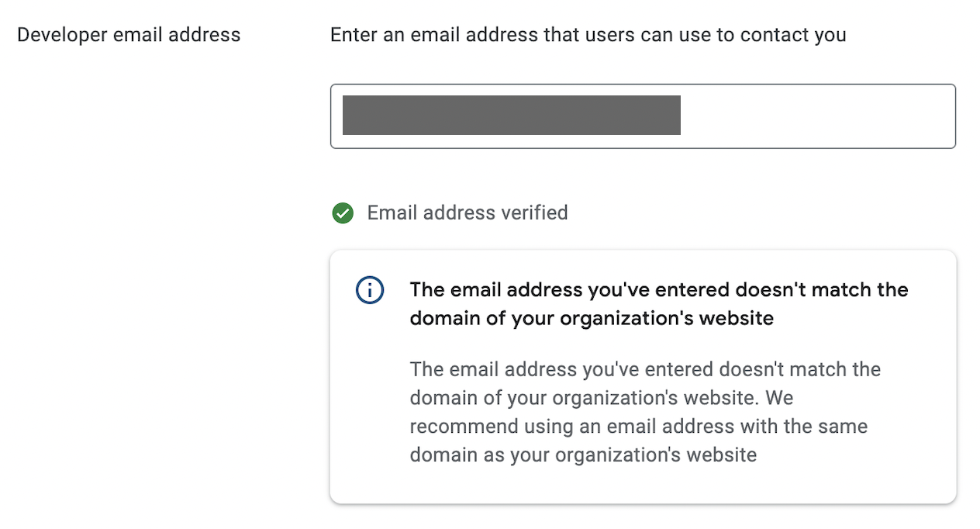Click the blue info circle icon
Viewport: 980px width, 529px height.
370,290
